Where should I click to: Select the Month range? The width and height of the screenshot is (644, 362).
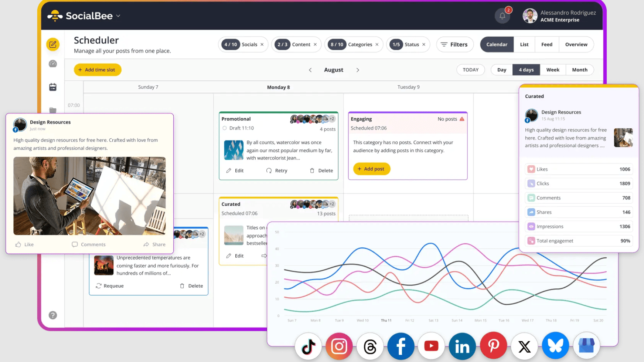pos(580,70)
